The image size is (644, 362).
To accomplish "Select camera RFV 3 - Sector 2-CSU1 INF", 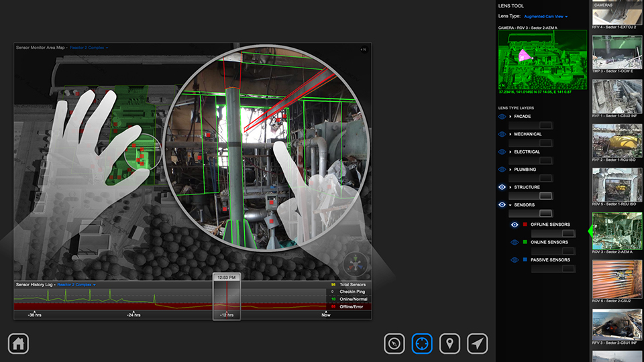I will [617, 327].
